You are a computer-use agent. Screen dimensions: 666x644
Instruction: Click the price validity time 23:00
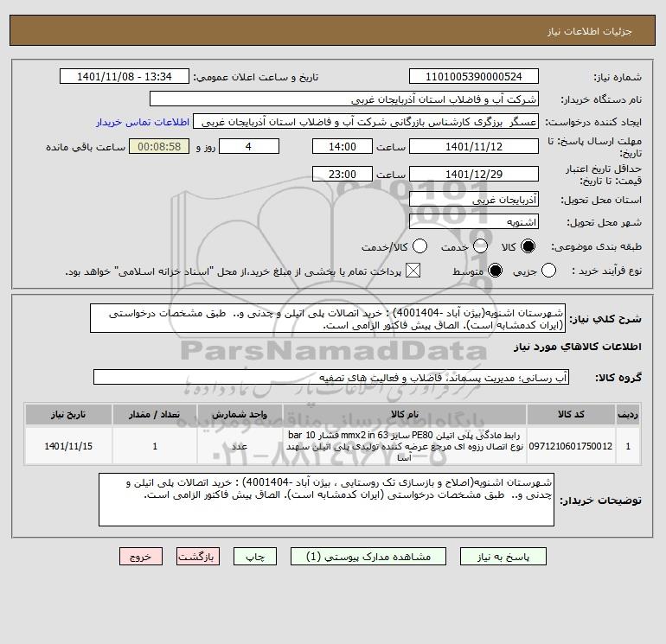(343, 174)
